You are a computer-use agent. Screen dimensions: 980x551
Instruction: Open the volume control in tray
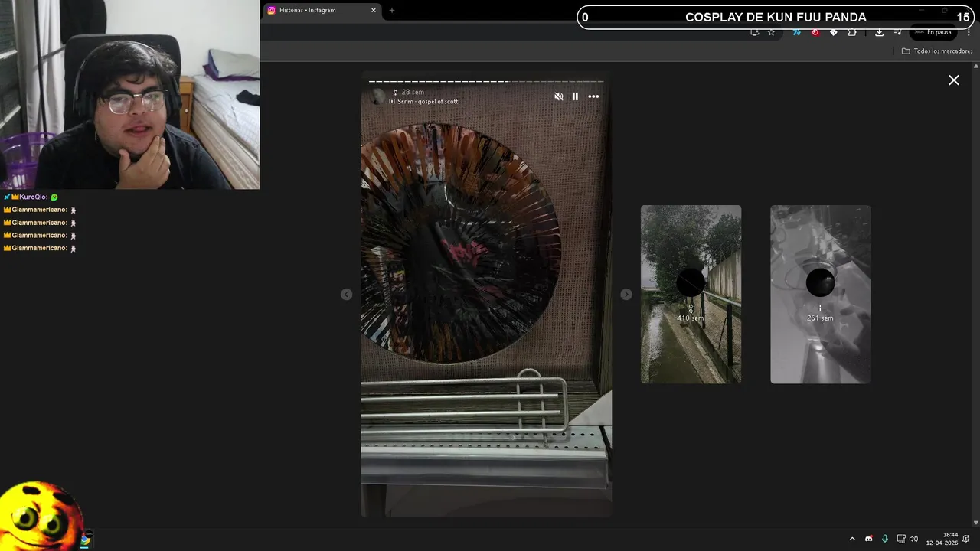(x=913, y=539)
